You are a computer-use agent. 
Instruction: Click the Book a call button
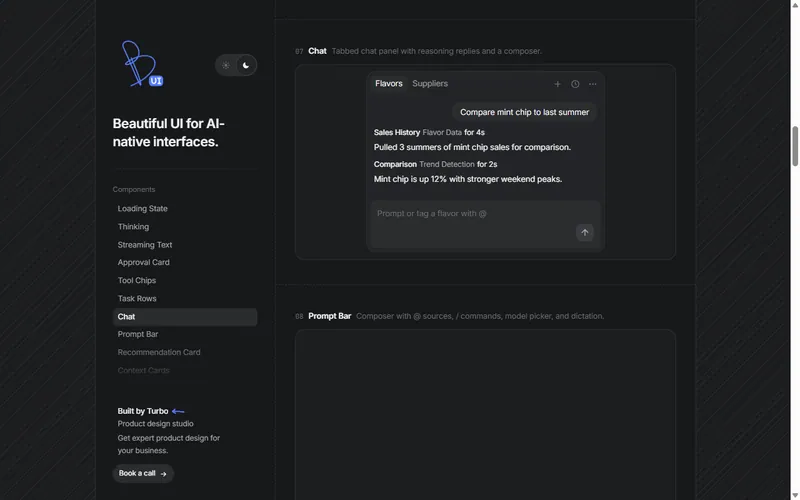coord(143,473)
